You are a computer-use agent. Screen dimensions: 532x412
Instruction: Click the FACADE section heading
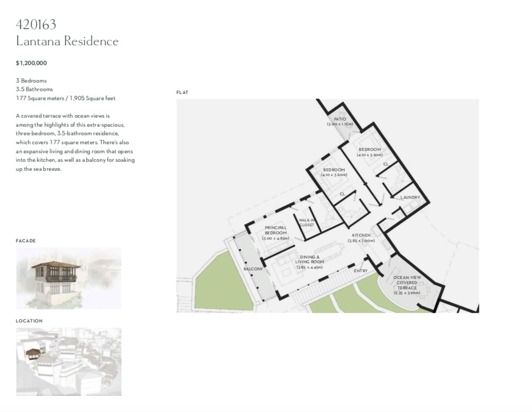pos(26,241)
